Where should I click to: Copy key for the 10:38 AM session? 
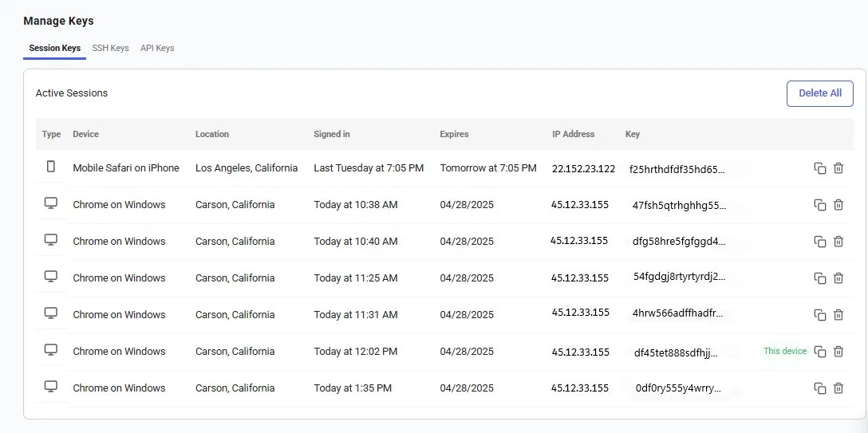click(820, 205)
